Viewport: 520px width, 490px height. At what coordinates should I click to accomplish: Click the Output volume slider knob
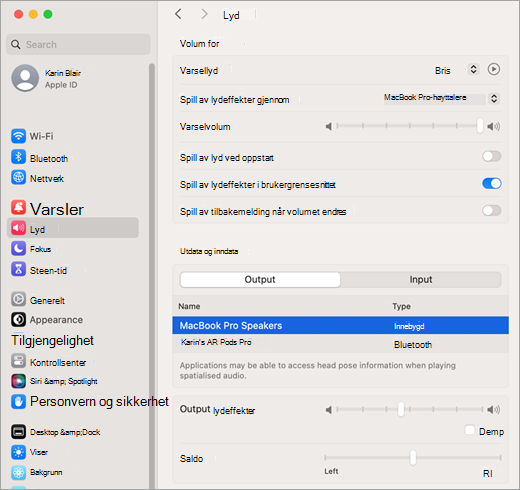401,409
